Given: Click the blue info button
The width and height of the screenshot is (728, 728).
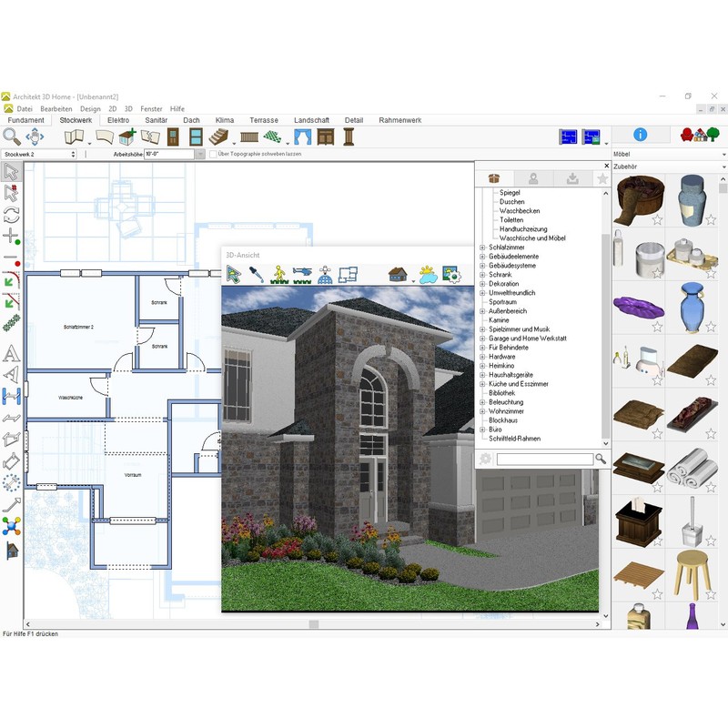Looking at the screenshot, I should 640,135.
